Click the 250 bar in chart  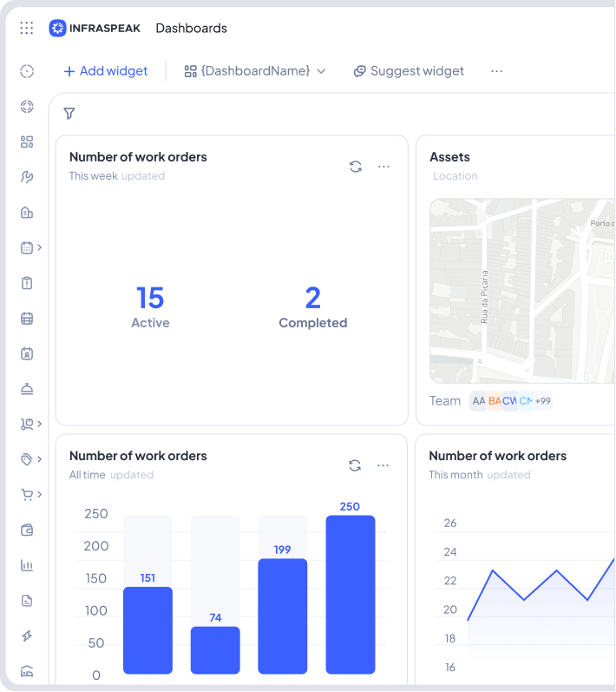click(x=351, y=595)
